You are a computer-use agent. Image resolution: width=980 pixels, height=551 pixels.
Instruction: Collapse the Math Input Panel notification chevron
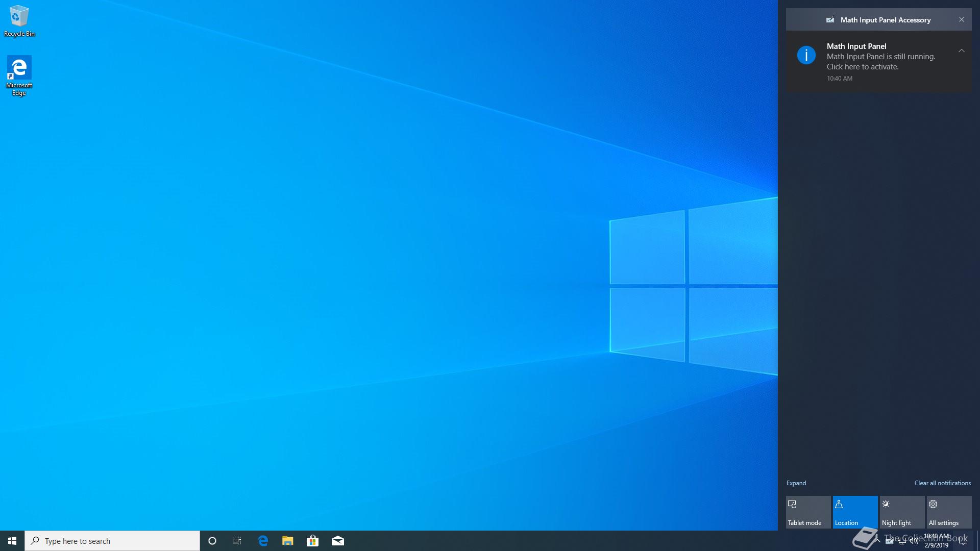pos(961,51)
